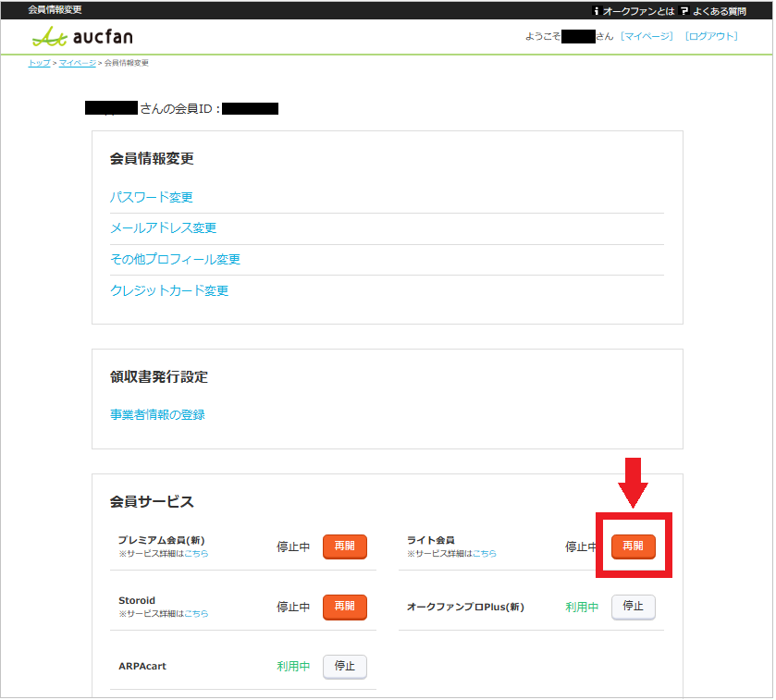The image size is (776, 700).
Task: Click the 会員サービス heading
Action: coord(152,501)
